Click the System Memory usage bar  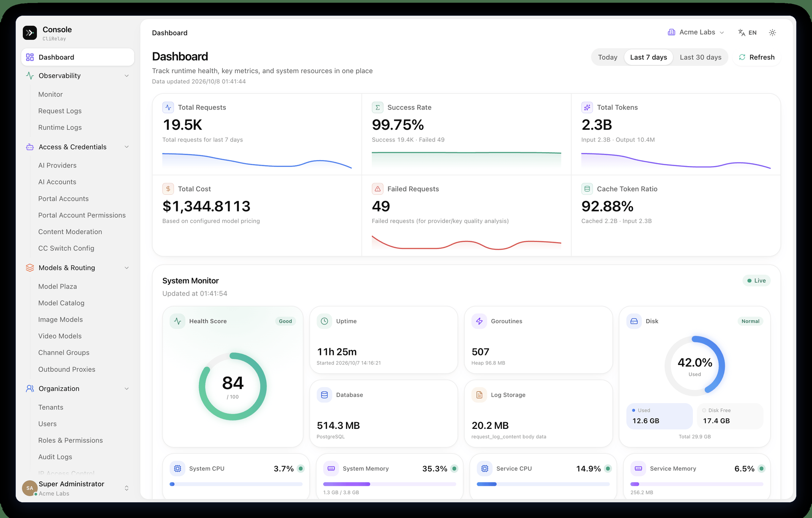coord(390,484)
